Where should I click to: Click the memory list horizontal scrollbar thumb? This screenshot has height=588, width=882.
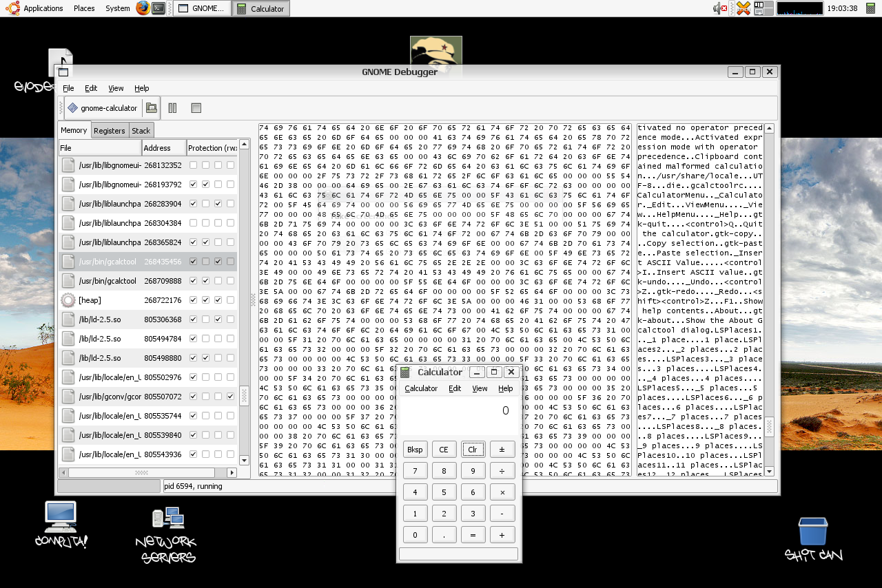click(141, 472)
